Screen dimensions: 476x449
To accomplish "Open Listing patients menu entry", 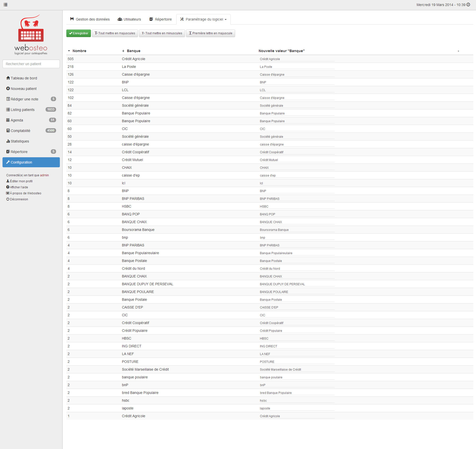I will click(31, 110).
